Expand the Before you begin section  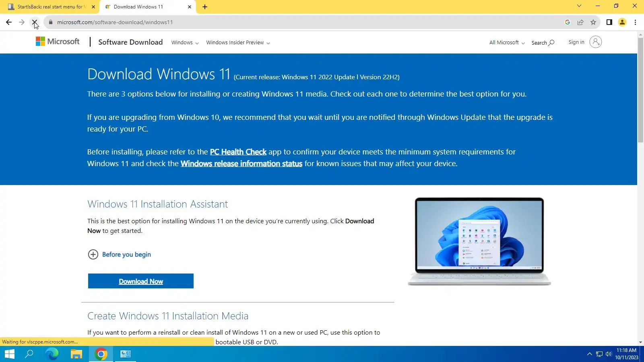tap(119, 255)
